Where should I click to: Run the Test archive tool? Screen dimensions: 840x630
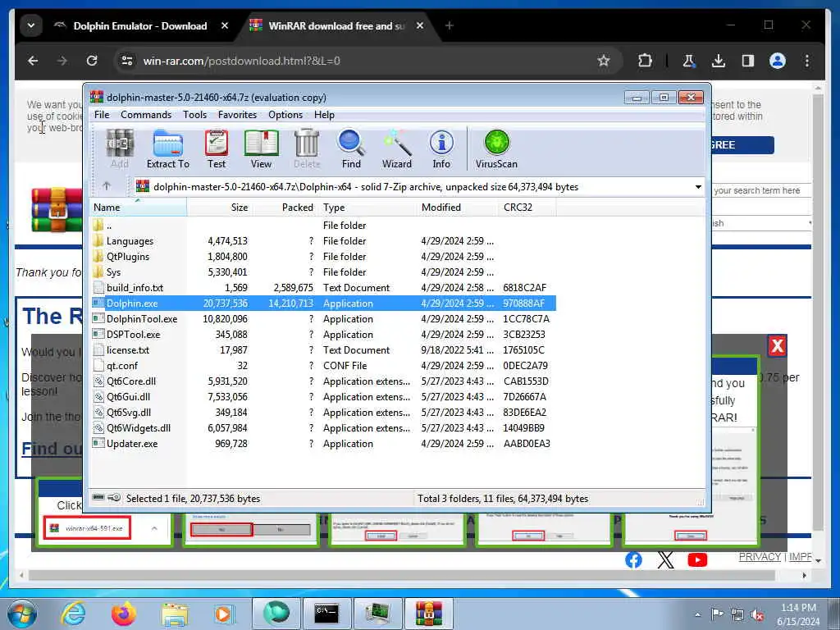pos(217,149)
